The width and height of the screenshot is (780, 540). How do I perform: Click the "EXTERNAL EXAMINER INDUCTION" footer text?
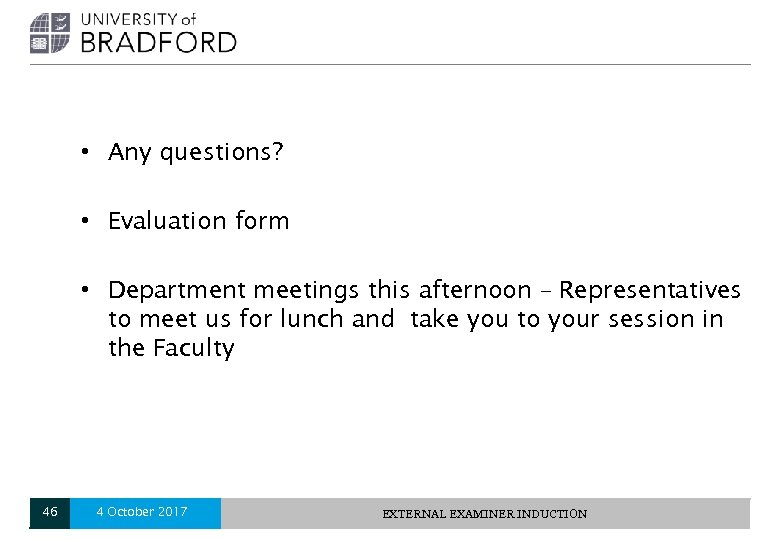485,514
